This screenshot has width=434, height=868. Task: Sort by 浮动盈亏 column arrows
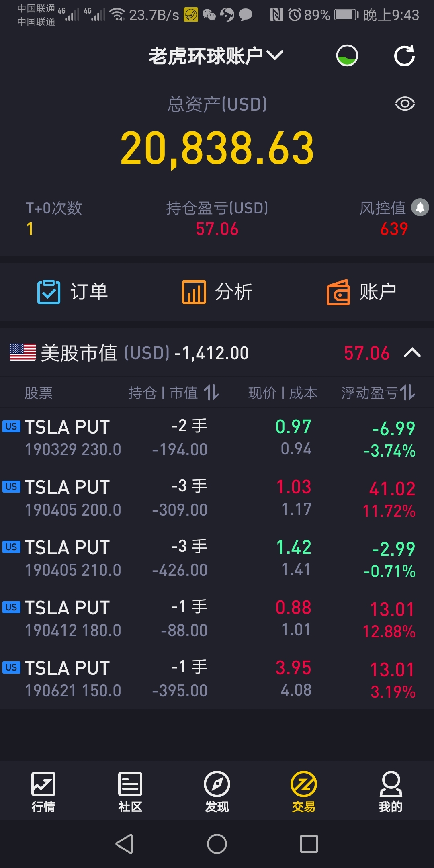click(x=407, y=392)
